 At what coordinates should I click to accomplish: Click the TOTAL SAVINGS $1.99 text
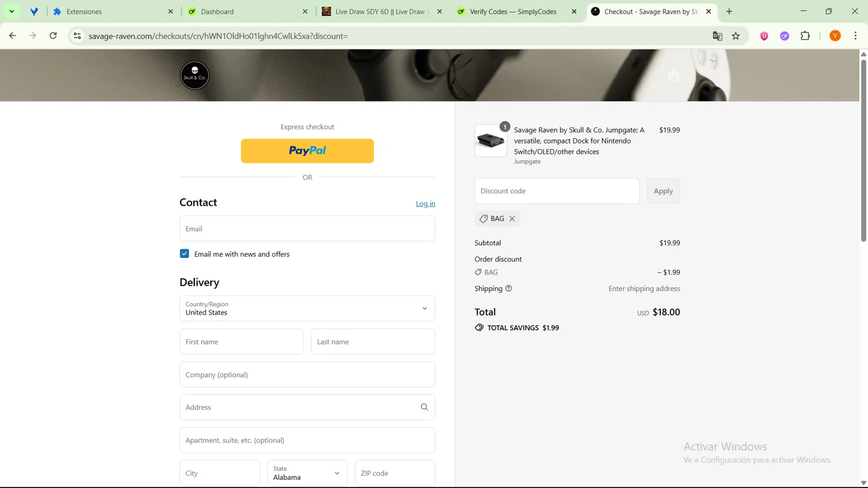pyautogui.click(x=523, y=328)
